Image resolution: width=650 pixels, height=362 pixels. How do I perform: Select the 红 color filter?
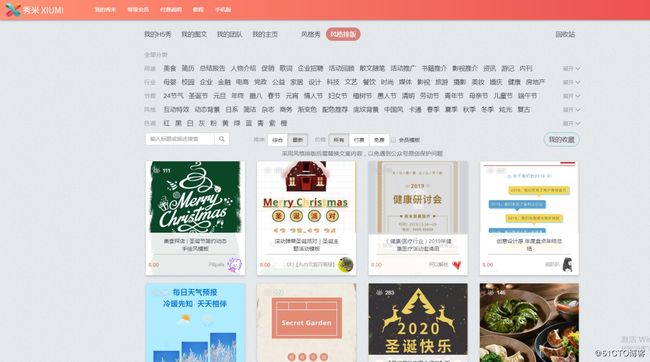(x=167, y=123)
